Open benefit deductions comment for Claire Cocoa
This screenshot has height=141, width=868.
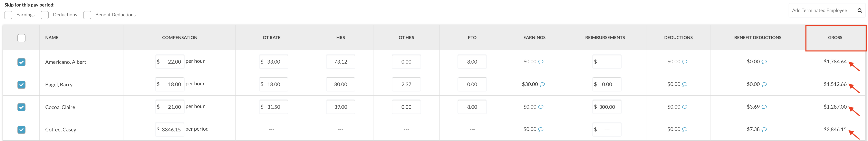(764, 107)
